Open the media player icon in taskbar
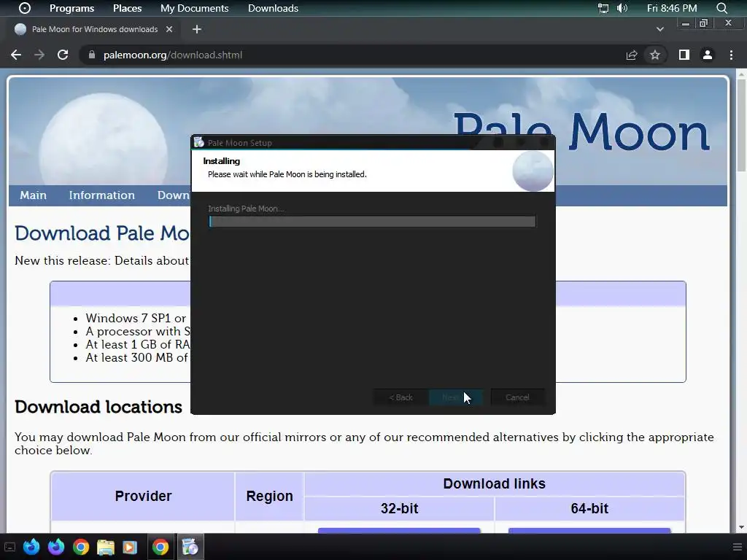Viewport: 747px width, 560px height. pos(130,547)
